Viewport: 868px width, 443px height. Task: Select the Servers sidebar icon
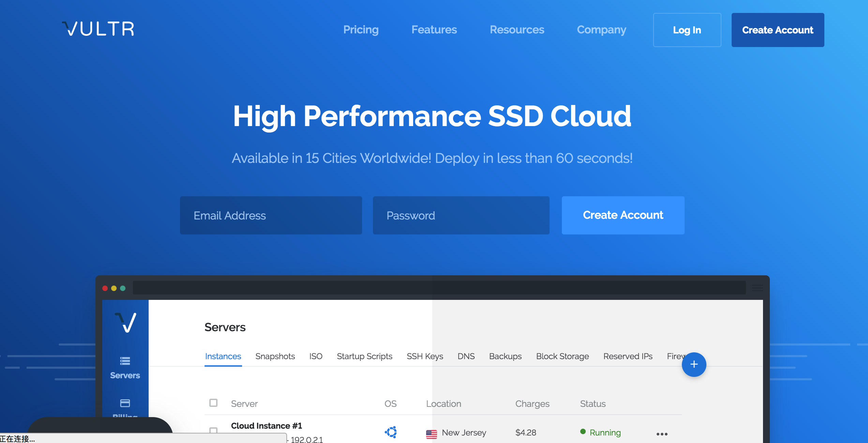pos(125,361)
